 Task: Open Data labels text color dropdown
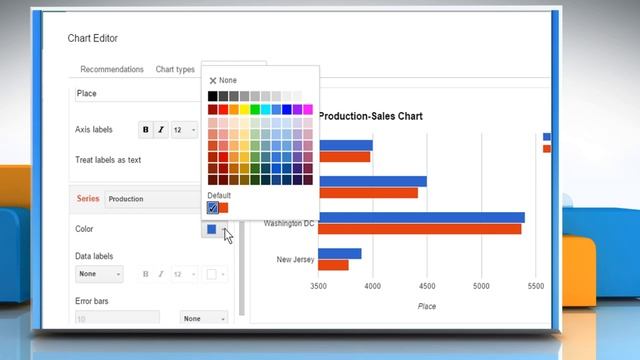click(216, 274)
